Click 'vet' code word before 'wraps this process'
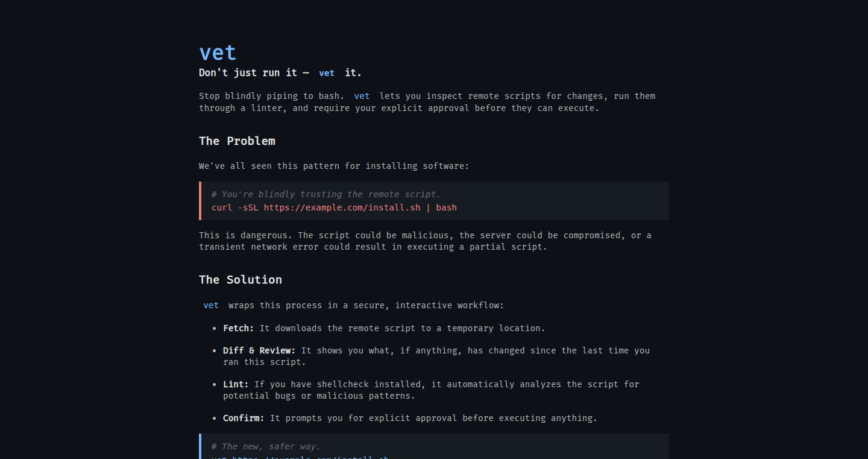 211,305
